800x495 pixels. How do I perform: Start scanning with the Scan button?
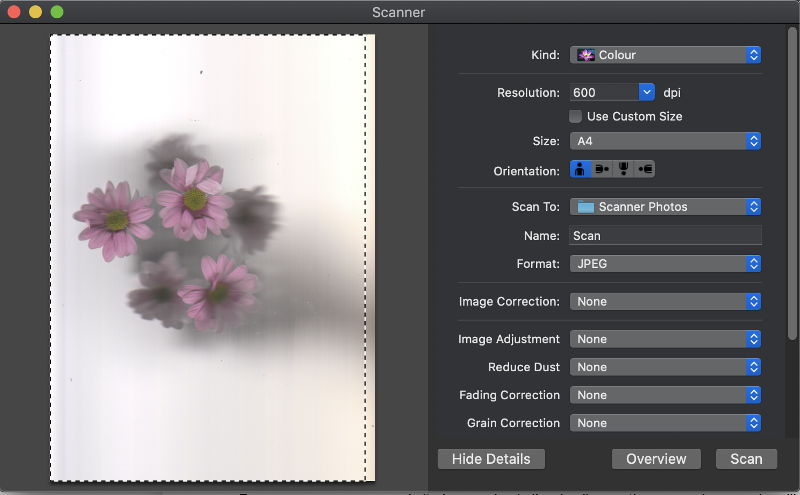746,459
